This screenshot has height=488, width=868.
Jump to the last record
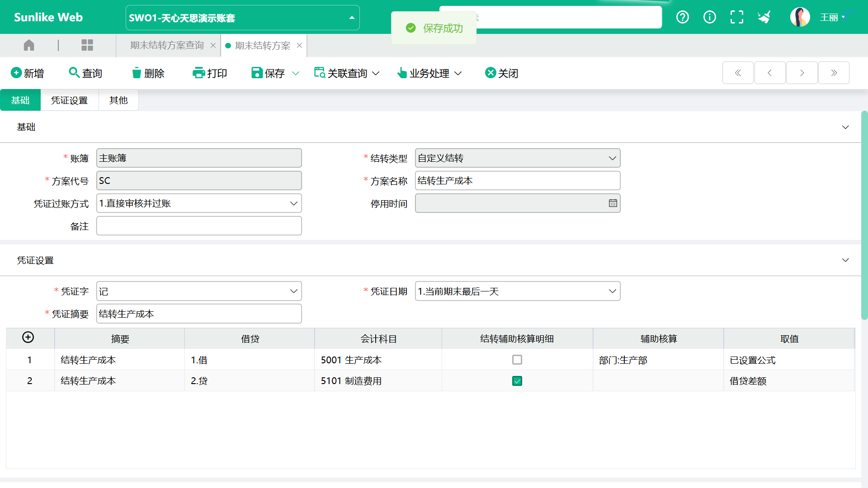click(834, 73)
